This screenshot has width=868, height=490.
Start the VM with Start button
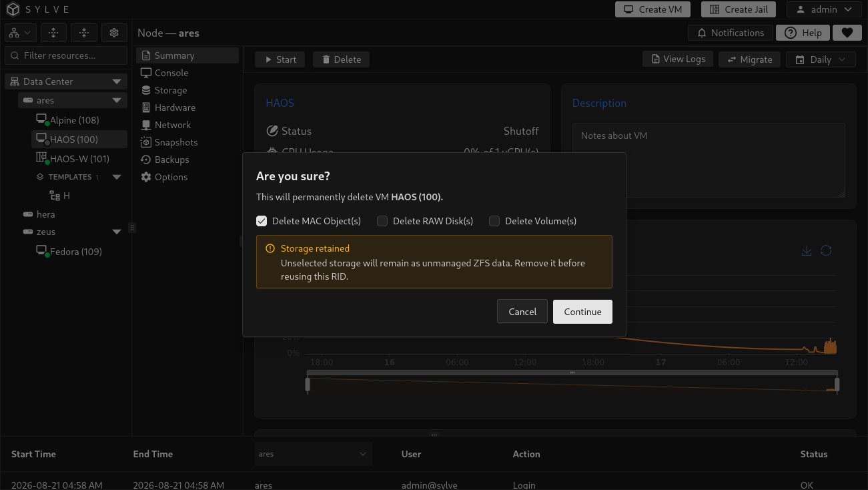[280, 59]
